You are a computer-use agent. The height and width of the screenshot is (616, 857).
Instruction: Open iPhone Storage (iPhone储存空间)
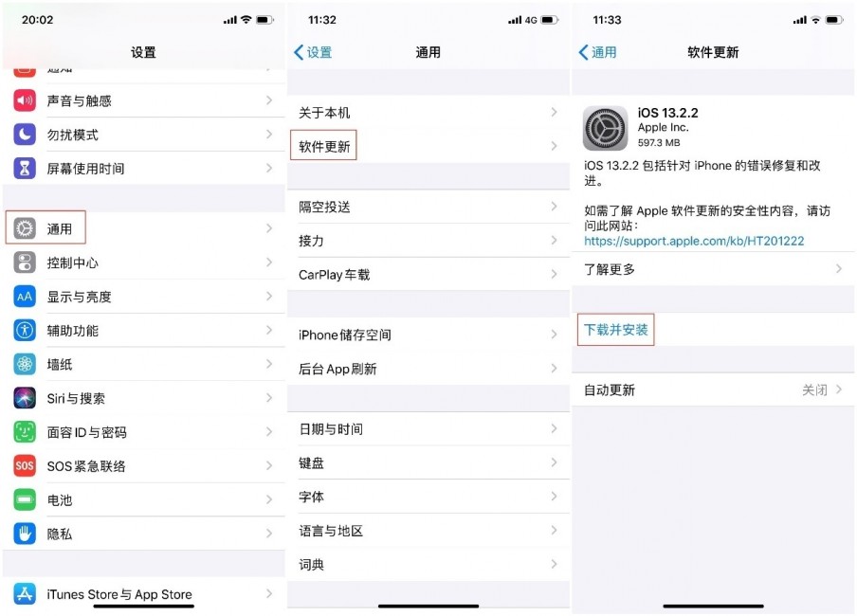pos(428,335)
